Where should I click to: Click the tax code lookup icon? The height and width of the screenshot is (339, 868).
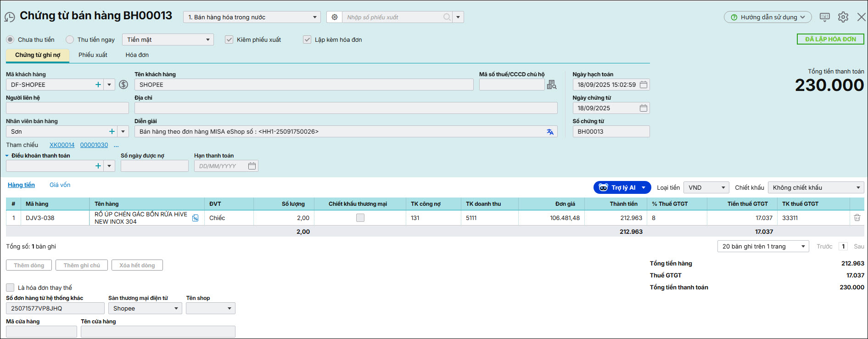pos(551,85)
